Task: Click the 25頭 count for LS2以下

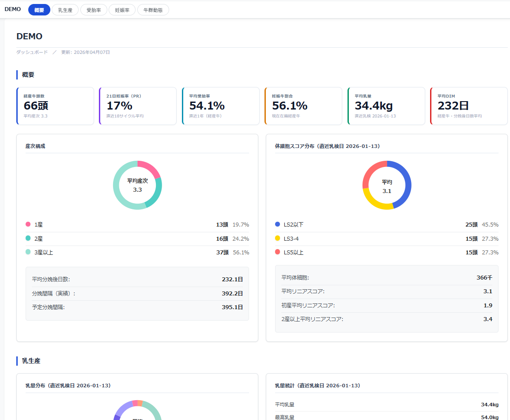Action: (x=472, y=225)
